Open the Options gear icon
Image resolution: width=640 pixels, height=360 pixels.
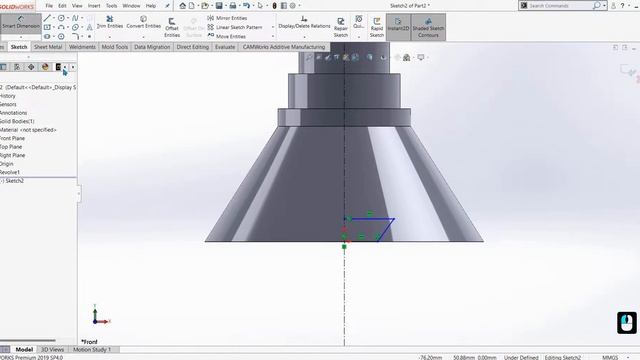(x=293, y=6)
